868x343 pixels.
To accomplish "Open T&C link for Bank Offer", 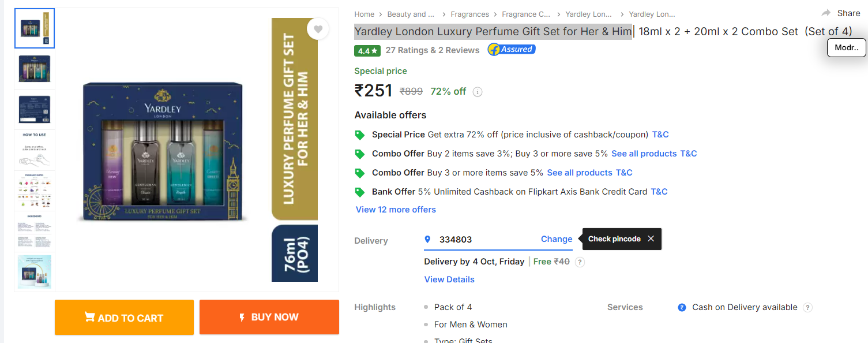I will (659, 192).
